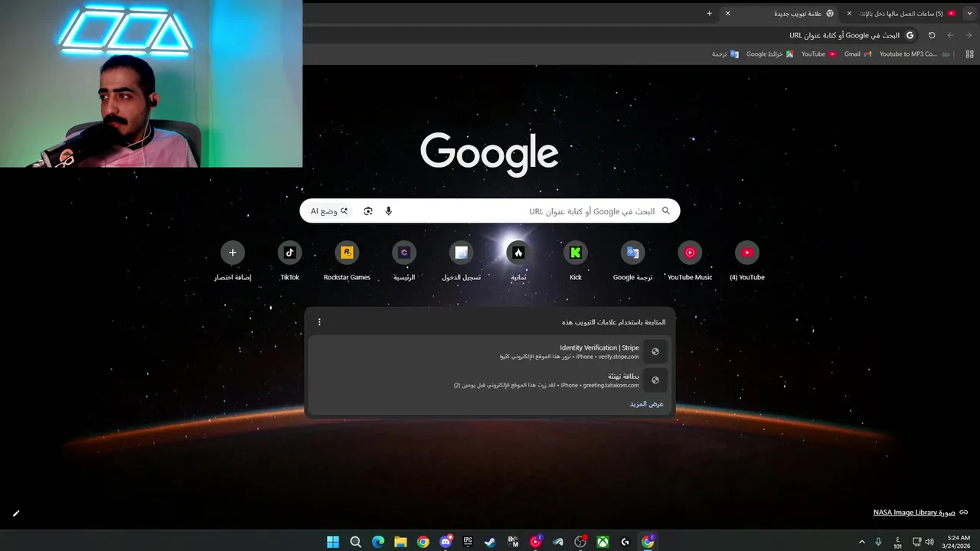Open Microsoft Edge from the taskbar
The image size is (980, 551).
[378, 542]
